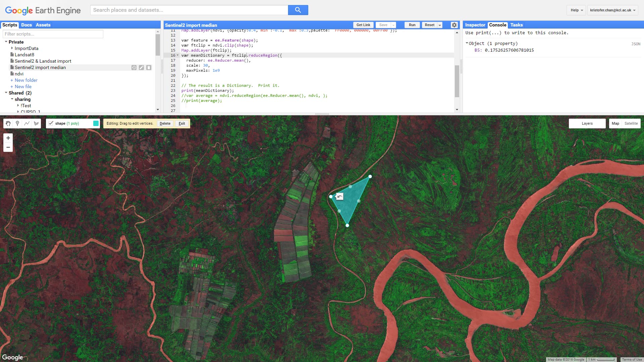The width and height of the screenshot is (644, 362).
Task: Click polygon bottom vertex handle
Action: [x=347, y=225]
